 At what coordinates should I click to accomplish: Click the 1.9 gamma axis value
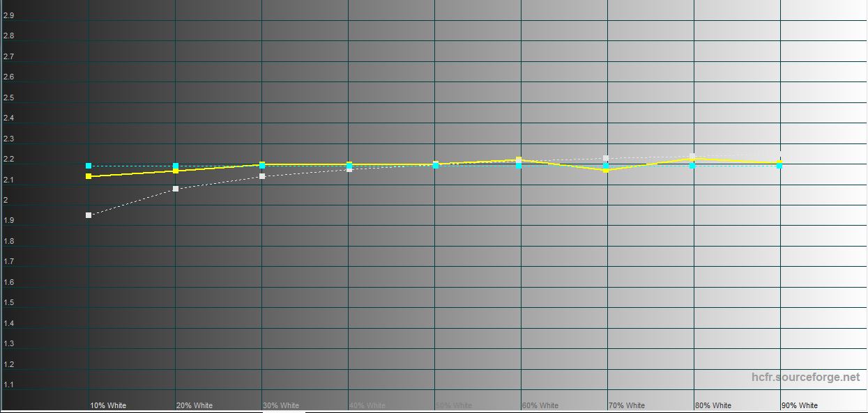(8, 221)
